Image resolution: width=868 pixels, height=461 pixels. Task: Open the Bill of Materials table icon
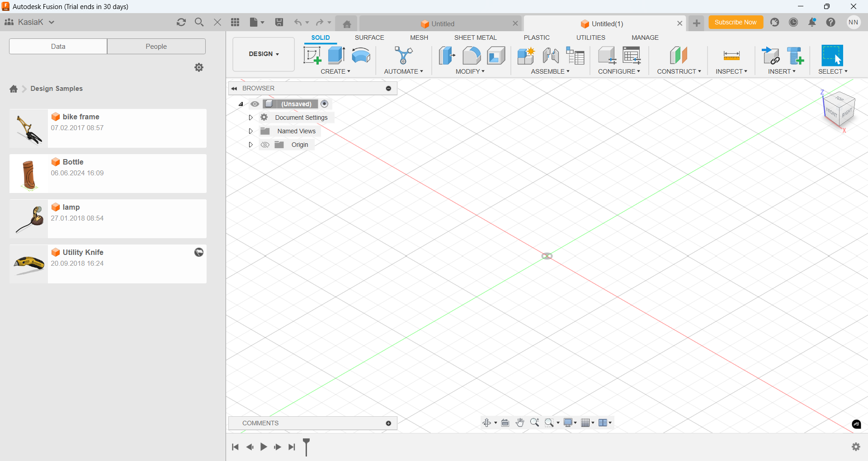(x=576, y=56)
